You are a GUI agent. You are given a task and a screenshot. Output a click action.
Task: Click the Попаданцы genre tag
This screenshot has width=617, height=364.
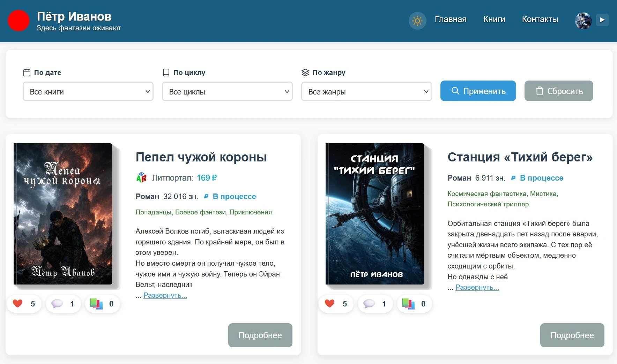point(154,212)
